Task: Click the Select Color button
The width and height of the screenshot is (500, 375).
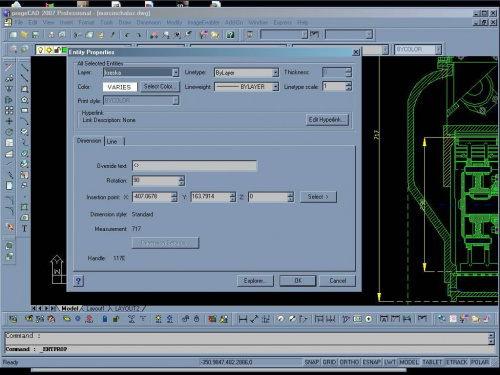Action: point(160,87)
